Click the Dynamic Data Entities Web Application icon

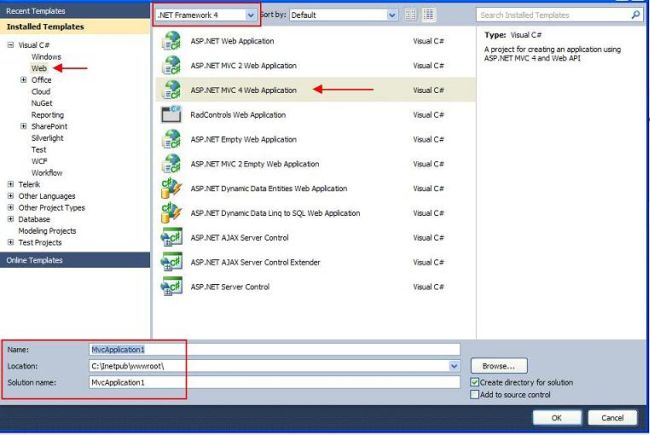[171, 188]
